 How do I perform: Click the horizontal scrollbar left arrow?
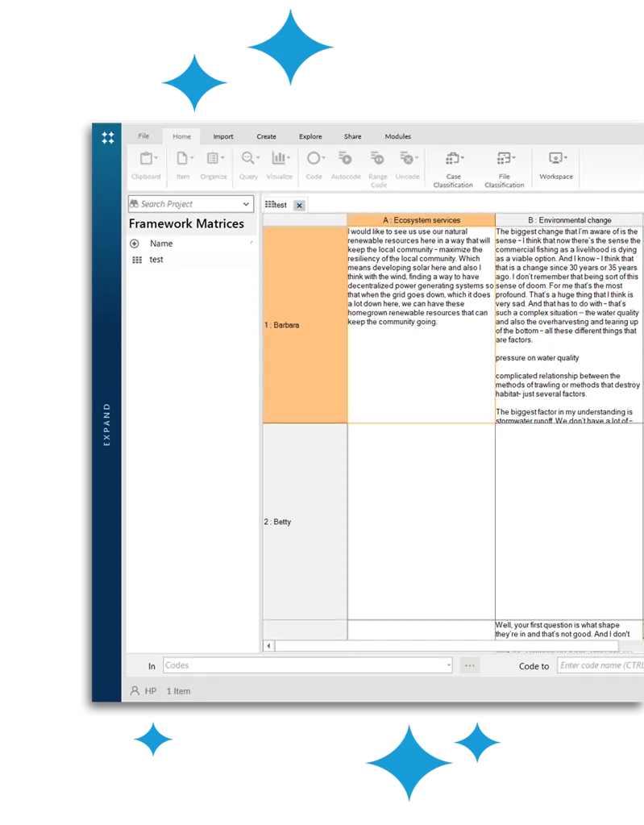tap(269, 646)
